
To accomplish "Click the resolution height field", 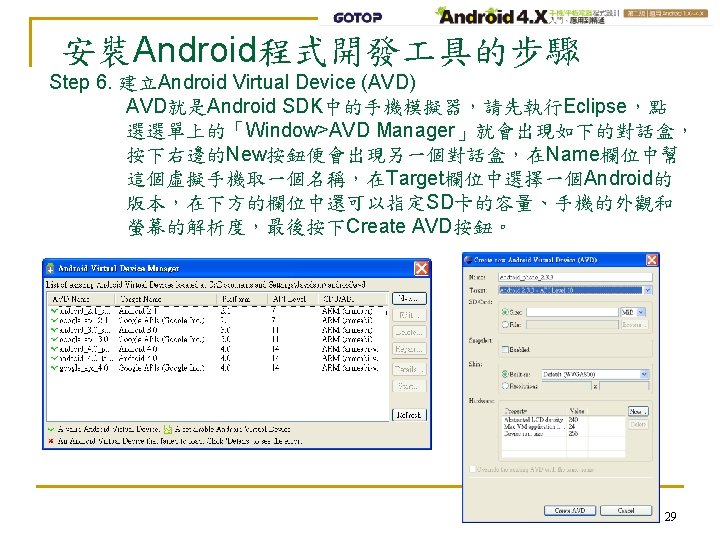I will [624, 386].
